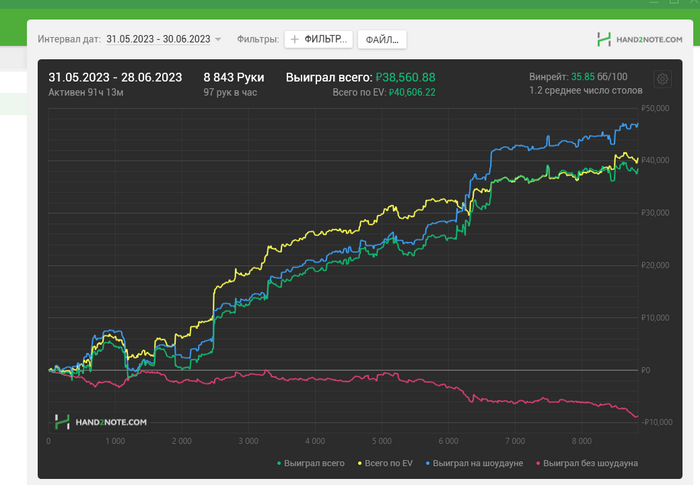Click the Интервал дат: label
Screen dimensions: 700x485
pyautogui.click(x=69, y=39)
